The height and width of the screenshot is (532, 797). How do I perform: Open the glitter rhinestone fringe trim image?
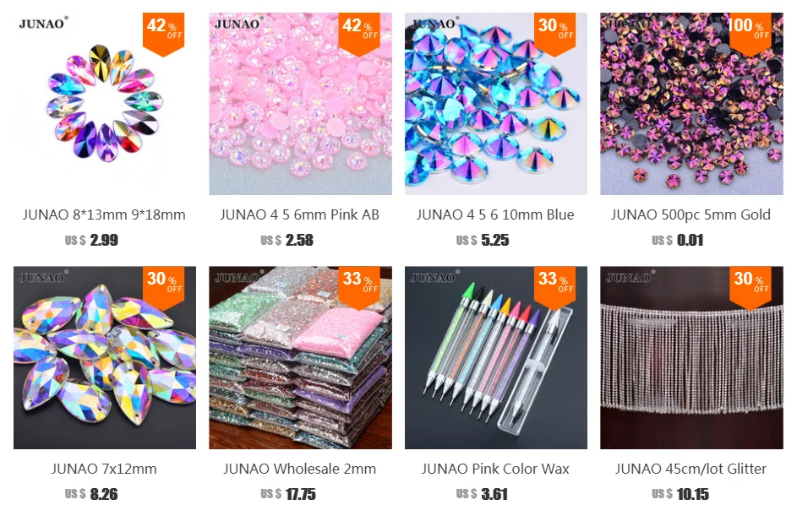[x=691, y=357]
